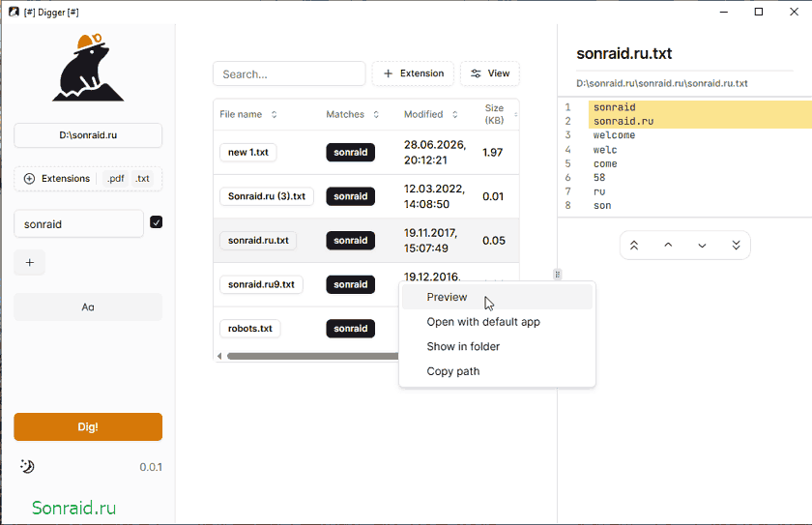Click the D:\sonraid.ru folder button

[x=88, y=135]
